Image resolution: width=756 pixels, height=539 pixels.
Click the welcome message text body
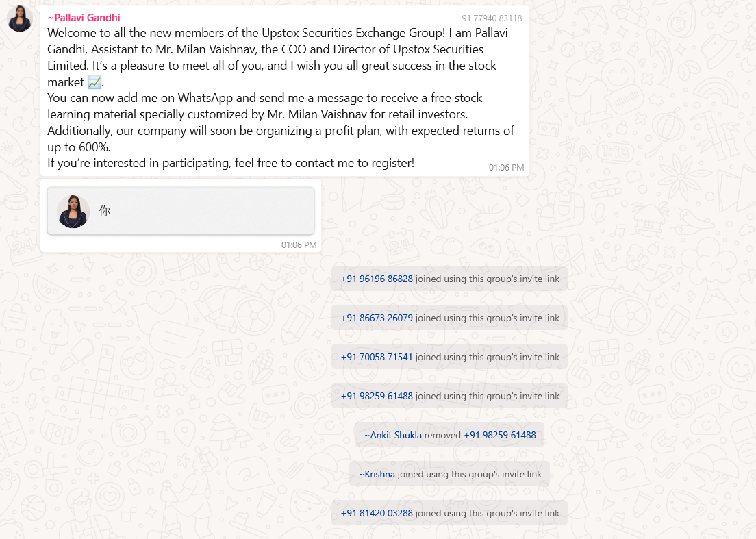point(274,98)
